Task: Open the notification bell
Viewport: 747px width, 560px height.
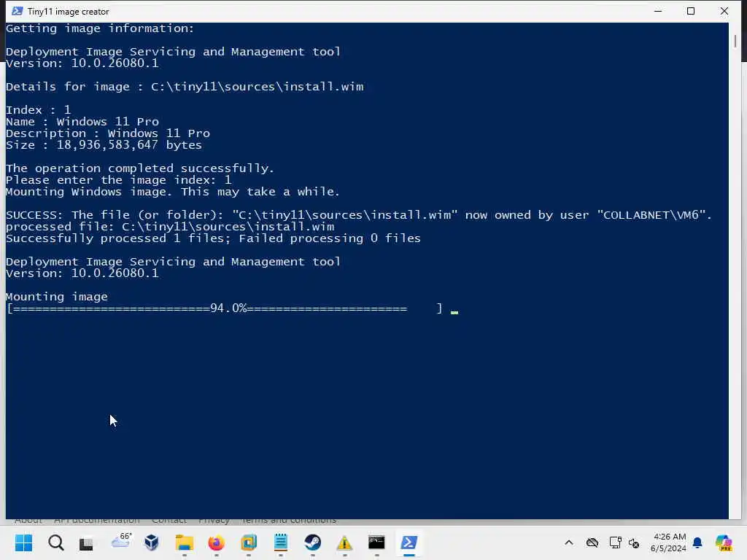Action: click(697, 542)
